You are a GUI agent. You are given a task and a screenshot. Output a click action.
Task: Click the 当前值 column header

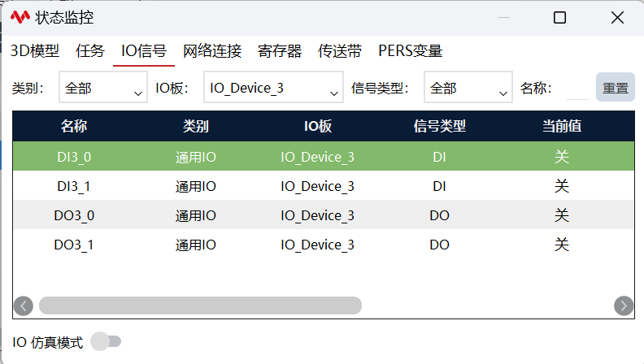(x=562, y=126)
